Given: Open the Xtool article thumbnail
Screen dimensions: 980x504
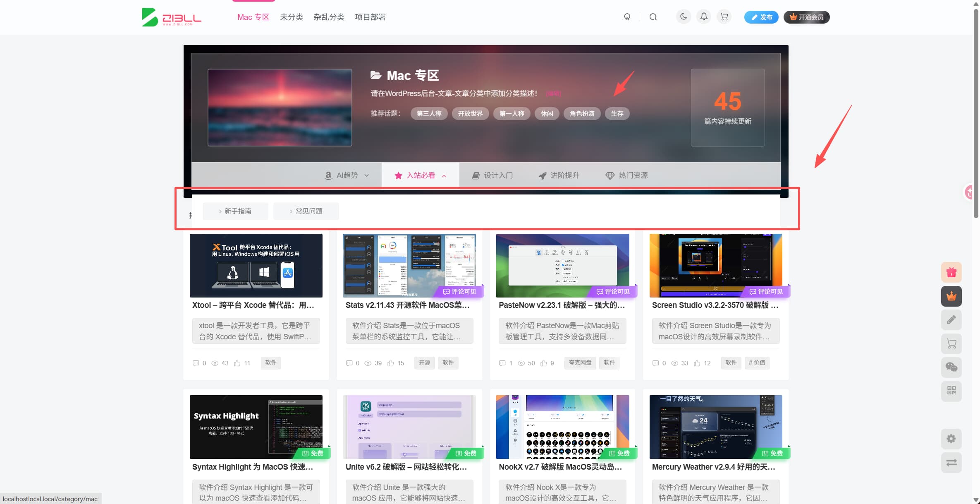Looking at the screenshot, I should click(256, 266).
